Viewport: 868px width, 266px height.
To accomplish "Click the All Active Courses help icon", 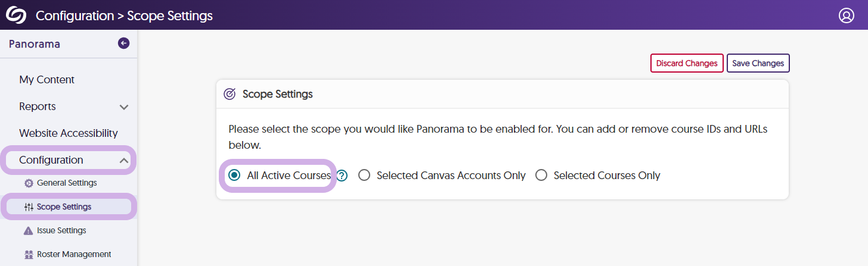I will tap(342, 176).
